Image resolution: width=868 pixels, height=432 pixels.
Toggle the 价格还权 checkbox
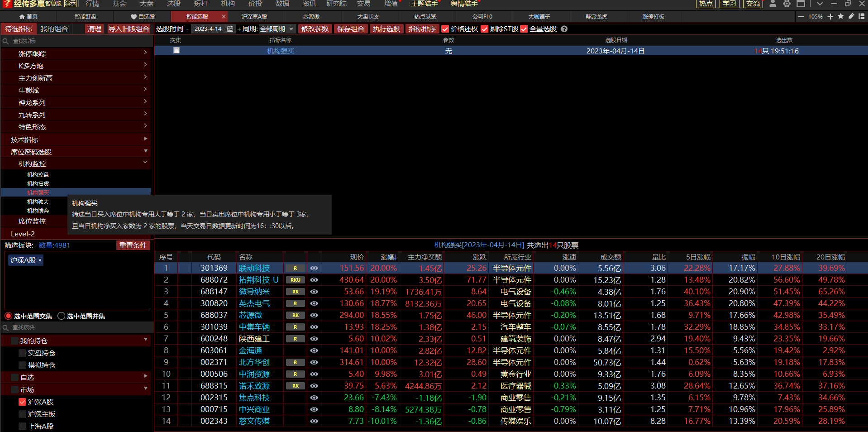click(x=445, y=29)
